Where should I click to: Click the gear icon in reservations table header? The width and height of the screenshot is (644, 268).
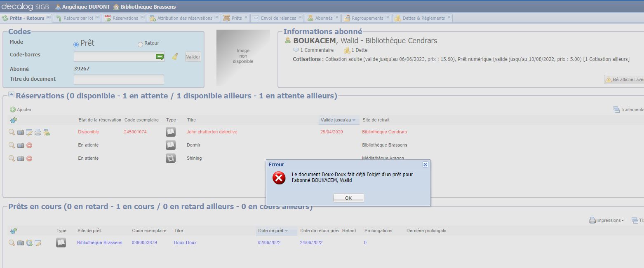pos(14,120)
